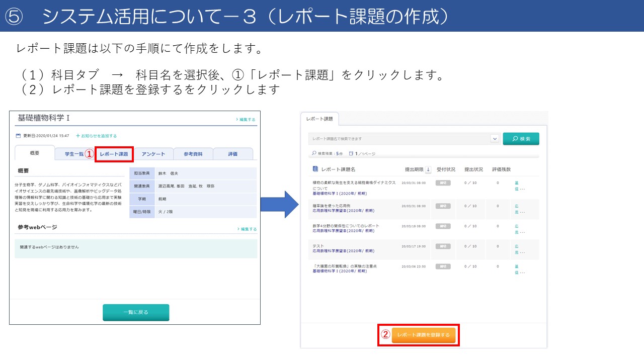
Task: Sort by 提出期限 using the down arrow
Action: [x=428, y=169]
